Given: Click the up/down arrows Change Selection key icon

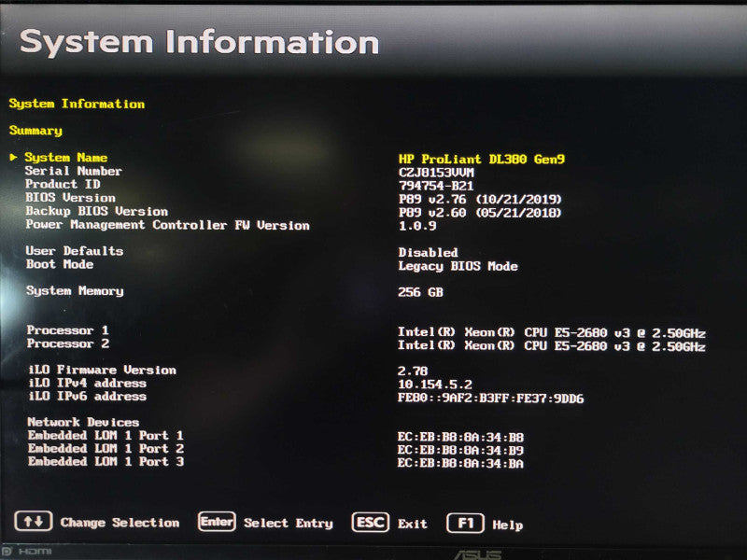Looking at the screenshot, I should (34, 521).
